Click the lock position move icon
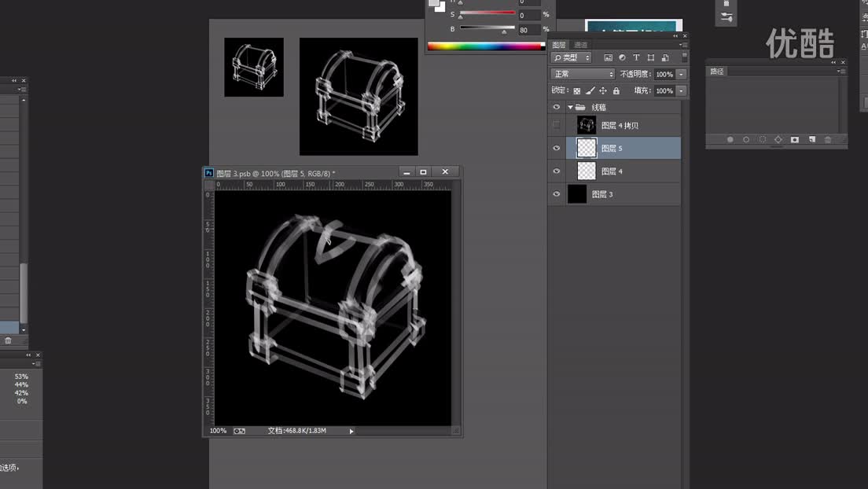This screenshot has height=489, width=868. [603, 91]
